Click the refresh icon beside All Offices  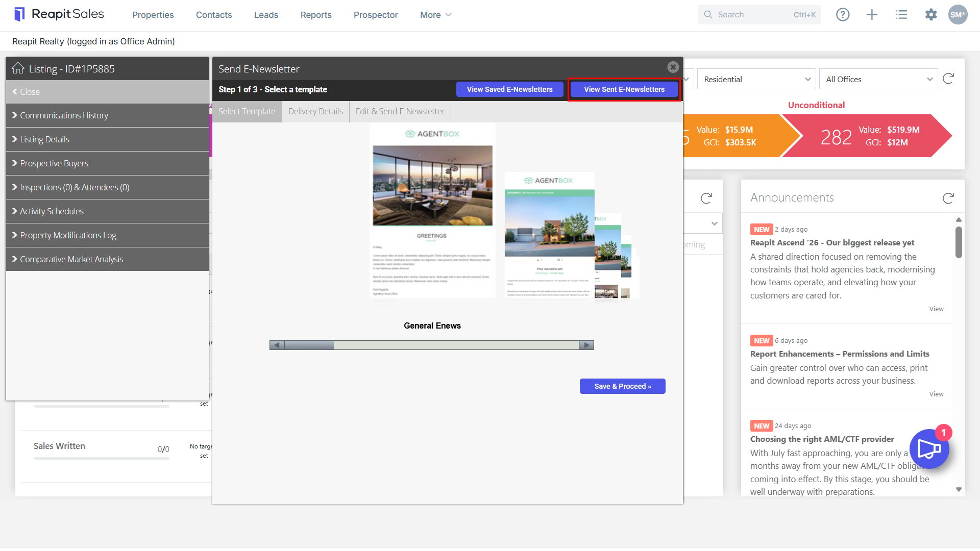(948, 79)
